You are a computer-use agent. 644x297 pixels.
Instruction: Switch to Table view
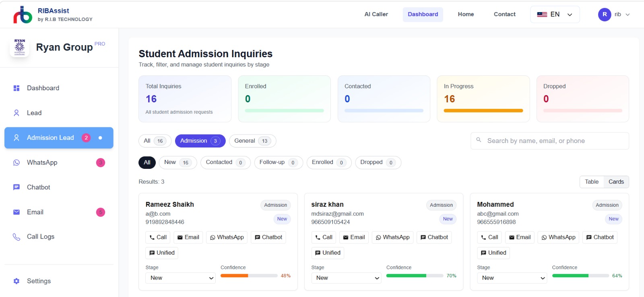point(592,182)
